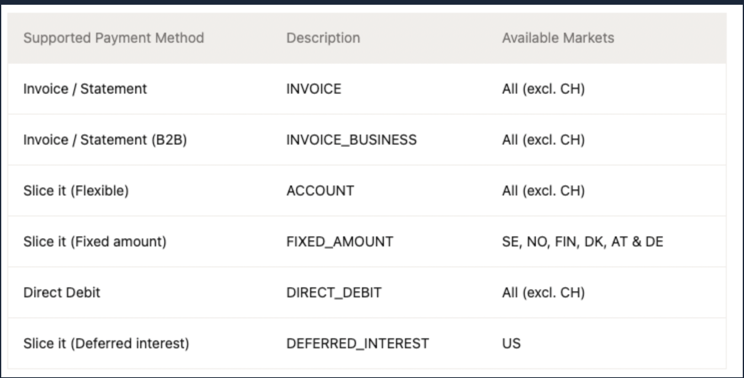Select the 'INVOICE' description cell
Viewport: 744px width, 378px height.
point(314,89)
